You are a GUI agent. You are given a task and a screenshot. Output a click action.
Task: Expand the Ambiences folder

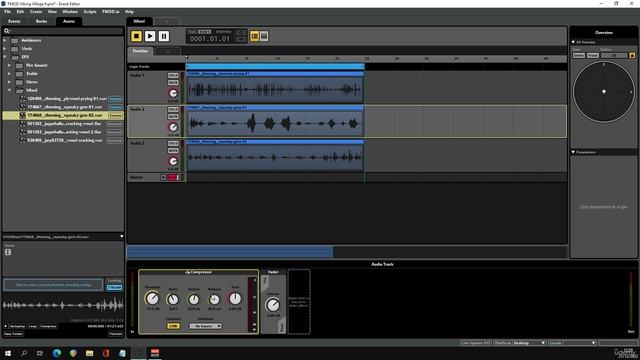5,40
